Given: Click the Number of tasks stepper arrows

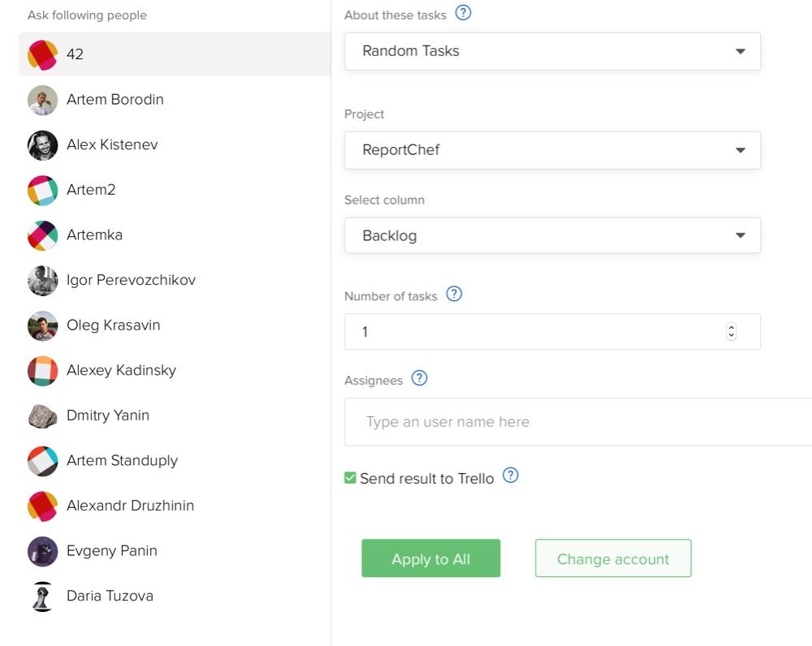Looking at the screenshot, I should point(732,331).
